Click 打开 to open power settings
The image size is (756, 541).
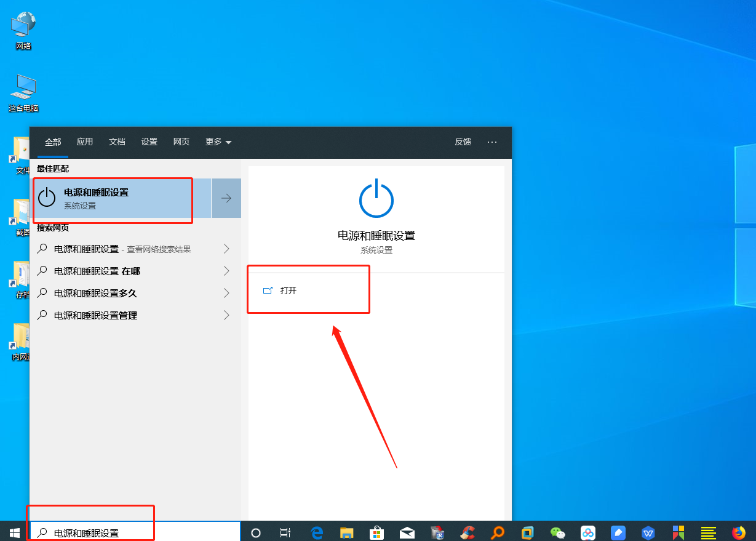click(288, 291)
